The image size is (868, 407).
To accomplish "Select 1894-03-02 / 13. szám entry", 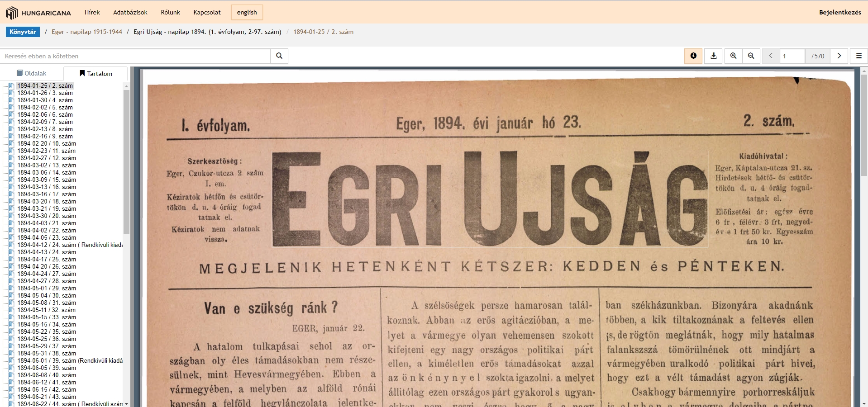I will click(47, 165).
